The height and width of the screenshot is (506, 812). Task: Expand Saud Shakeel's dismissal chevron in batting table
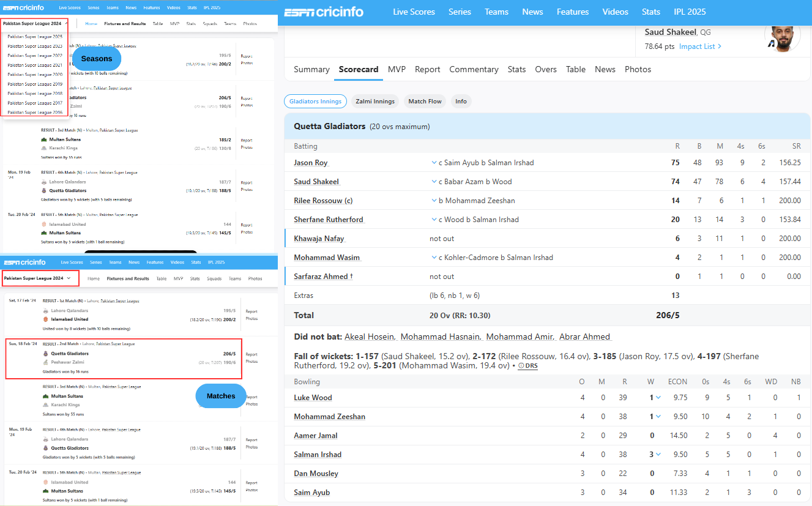pyautogui.click(x=434, y=182)
